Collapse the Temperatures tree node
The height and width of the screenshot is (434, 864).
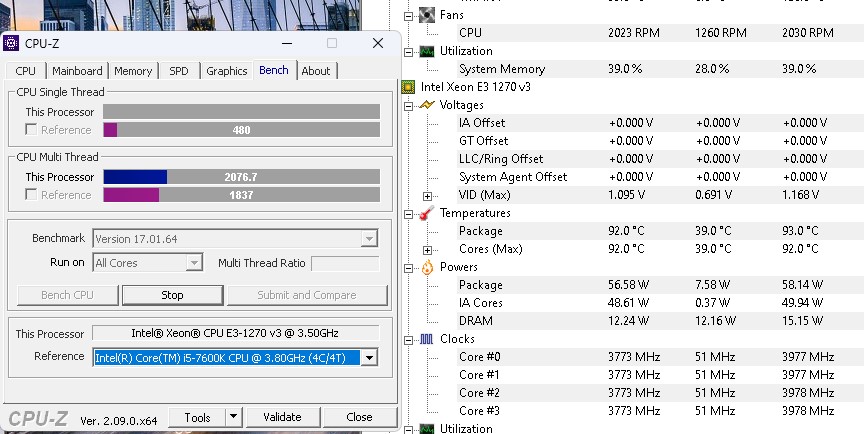(409, 214)
